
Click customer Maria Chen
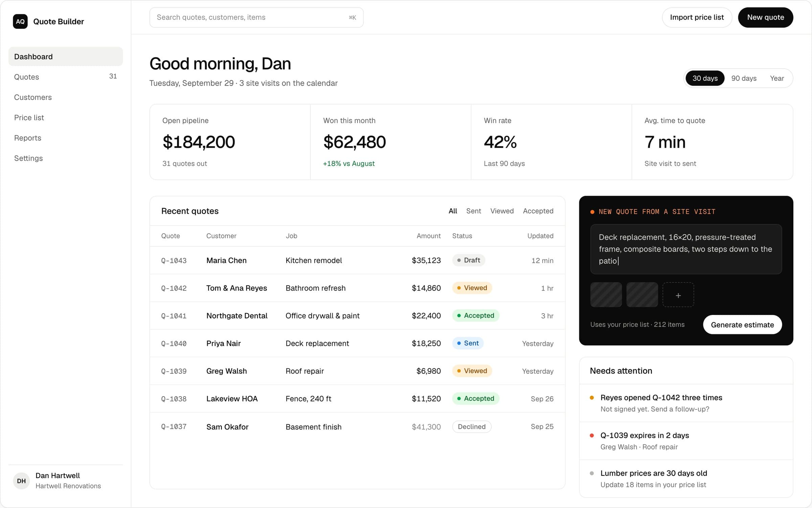point(226,260)
